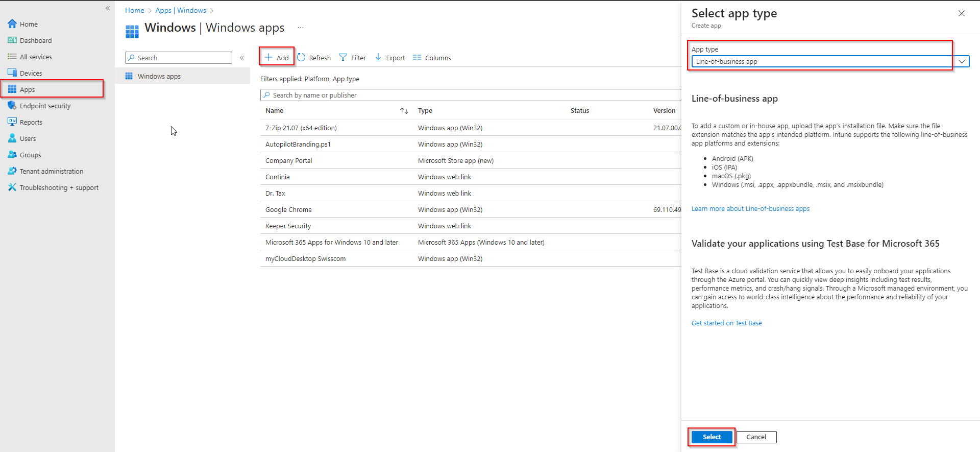
Task: Click Tenant administration in the left navigation
Action: click(52, 171)
